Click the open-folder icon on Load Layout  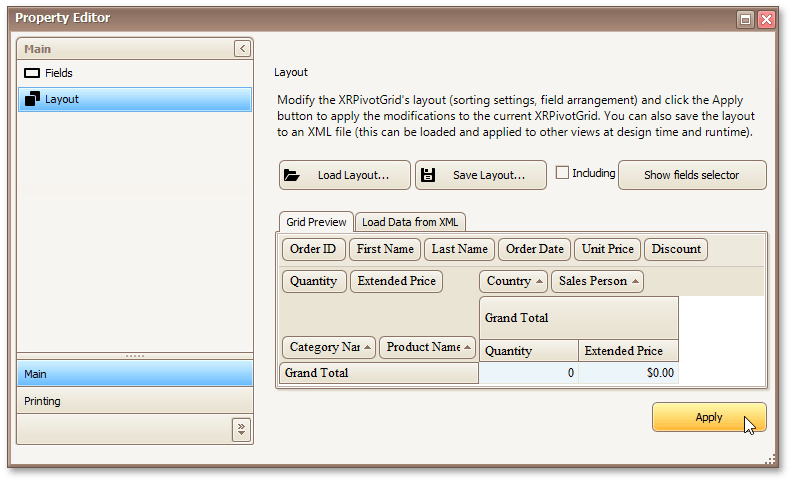click(x=291, y=175)
